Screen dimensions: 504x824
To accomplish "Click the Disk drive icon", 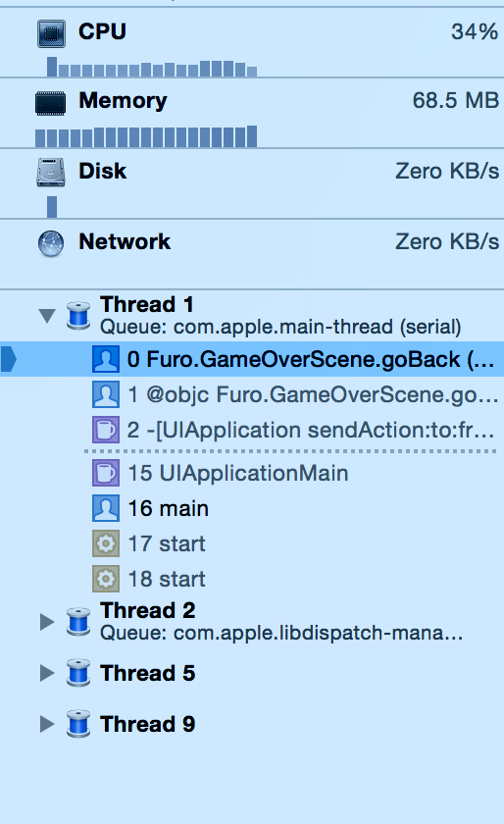I will (x=51, y=173).
